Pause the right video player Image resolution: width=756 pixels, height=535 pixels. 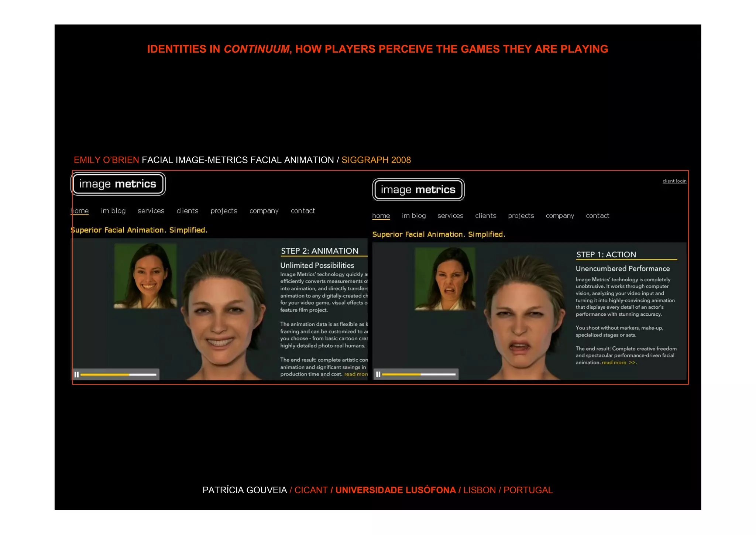[x=378, y=374]
